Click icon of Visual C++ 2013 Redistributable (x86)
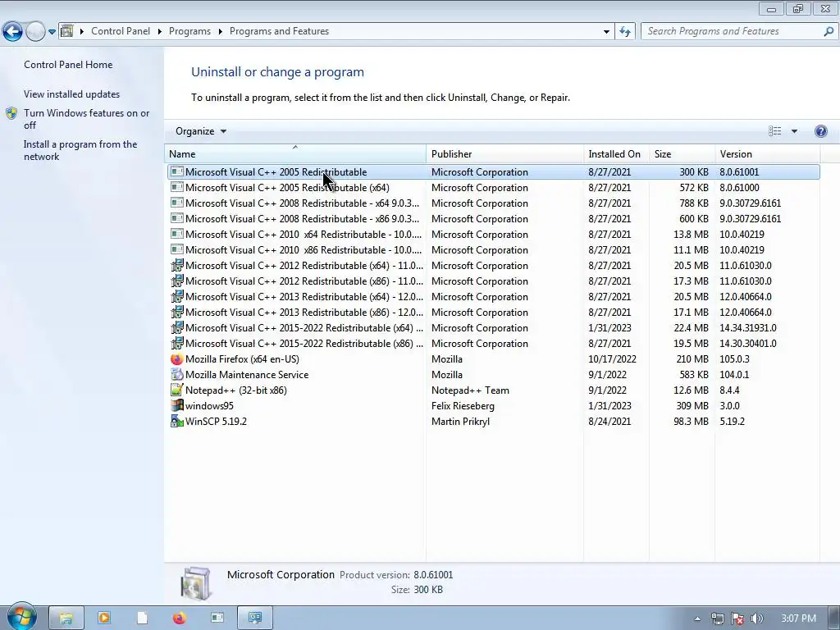840x630 pixels. [x=177, y=312]
